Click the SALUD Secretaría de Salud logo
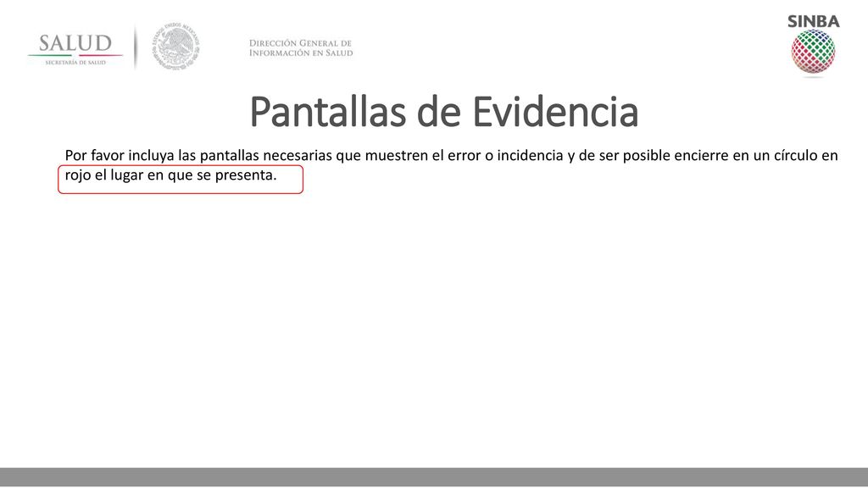 point(75,49)
